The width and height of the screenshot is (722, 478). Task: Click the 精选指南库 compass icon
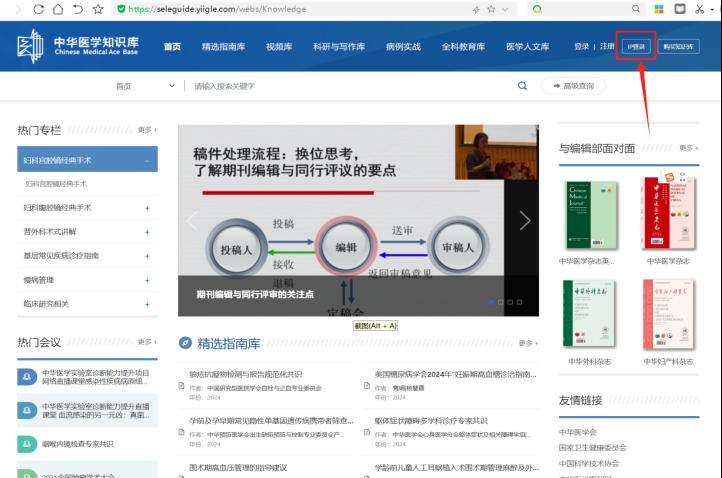pyautogui.click(x=185, y=343)
